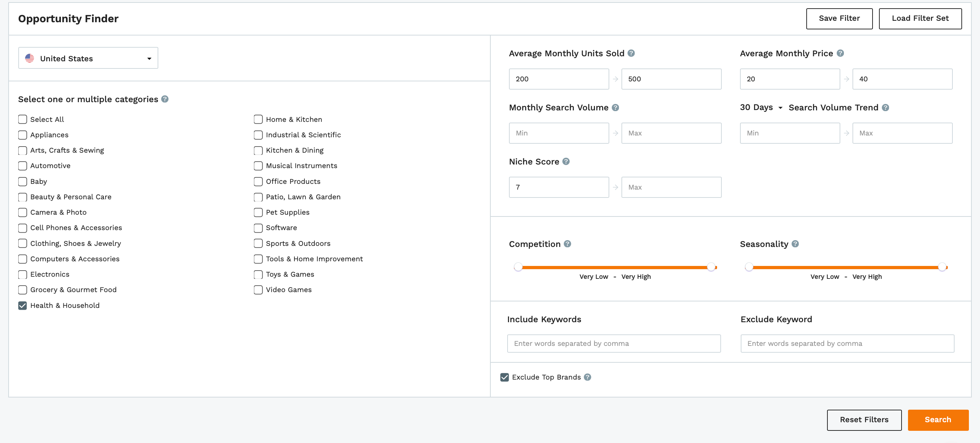Click the Load Filter Set button
The image size is (980, 443).
tap(920, 19)
